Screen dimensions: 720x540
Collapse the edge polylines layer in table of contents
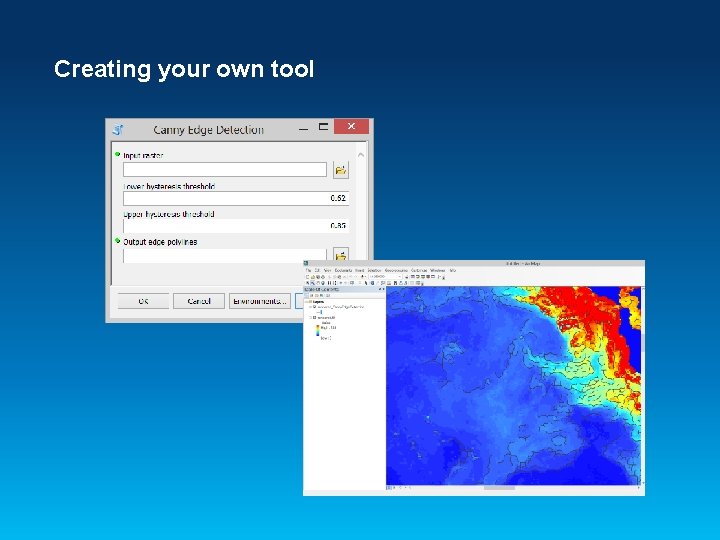click(x=310, y=307)
